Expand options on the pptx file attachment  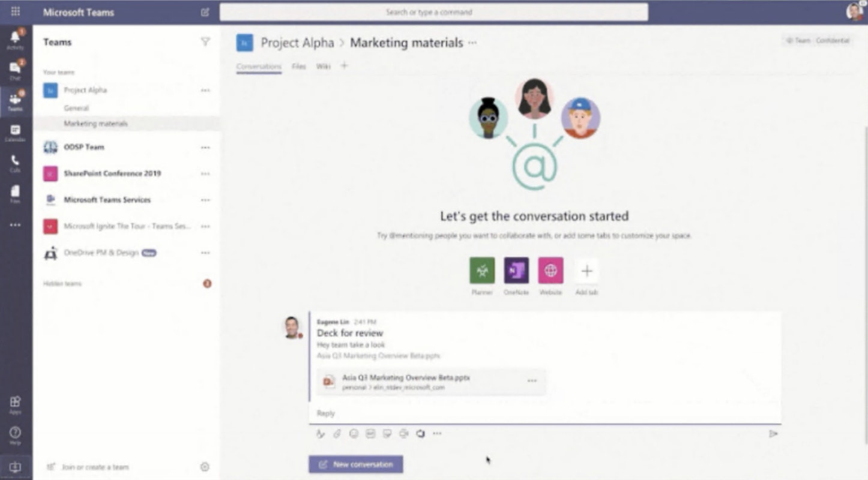coord(532,379)
